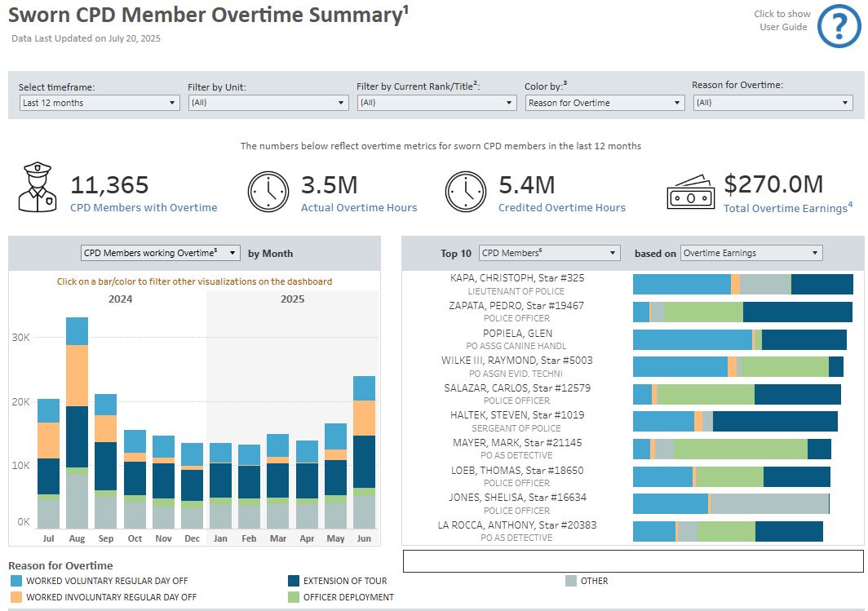The width and height of the screenshot is (868, 611).
Task: Expand the CPD Members working Overtime dropdown
Action: coord(161,253)
